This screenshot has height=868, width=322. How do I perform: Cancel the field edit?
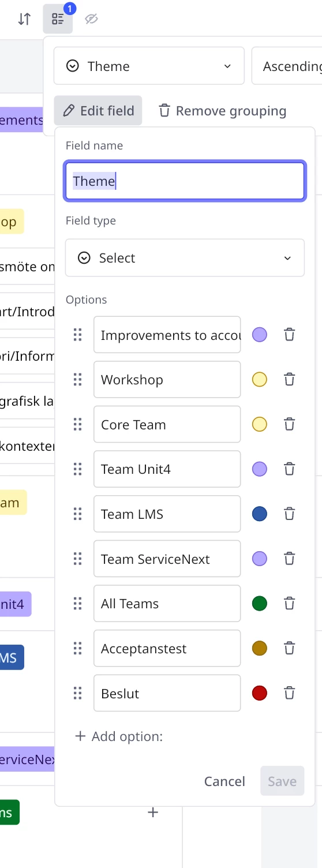224,781
